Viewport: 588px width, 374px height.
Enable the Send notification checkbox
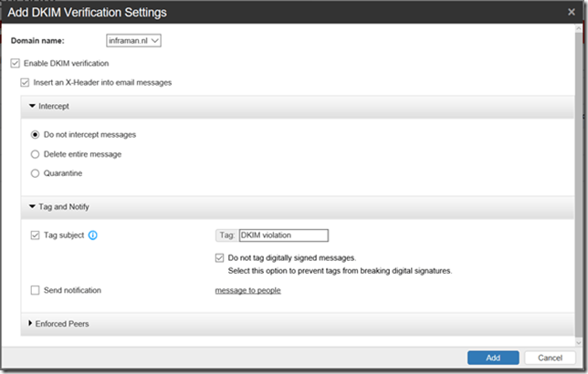pos(36,290)
